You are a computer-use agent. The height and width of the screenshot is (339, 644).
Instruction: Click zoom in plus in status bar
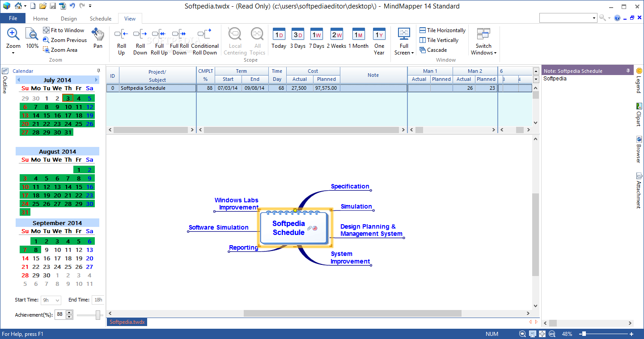tap(631, 334)
